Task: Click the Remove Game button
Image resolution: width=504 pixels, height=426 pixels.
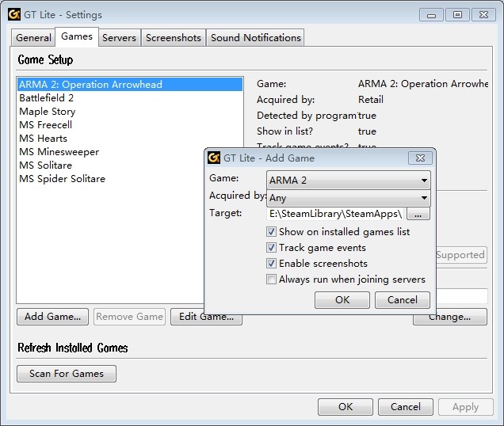Action: tap(129, 317)
